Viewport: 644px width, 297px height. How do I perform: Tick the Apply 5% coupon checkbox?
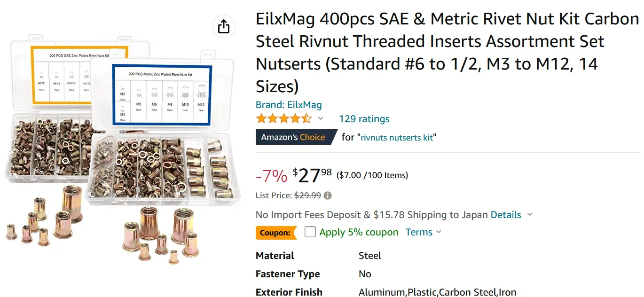click(310, 232)
